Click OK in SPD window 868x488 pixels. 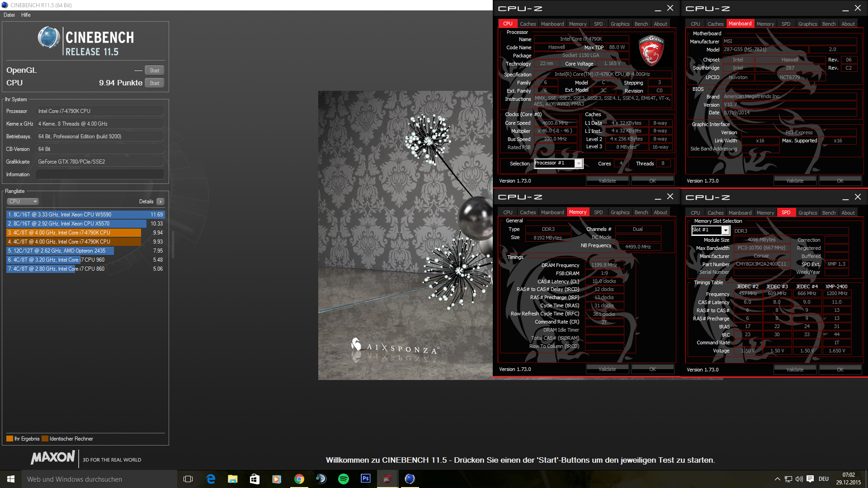click(840, 370)
